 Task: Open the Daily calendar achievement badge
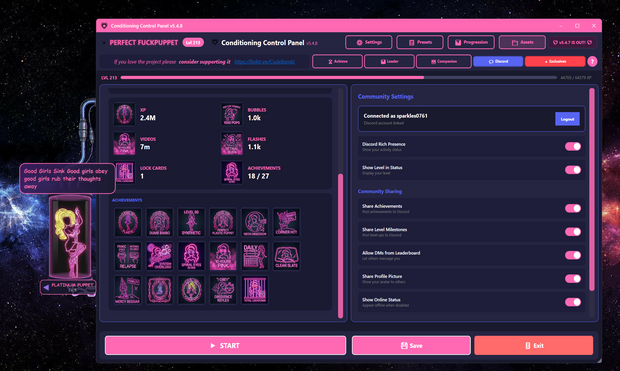[x=255, y=256]
